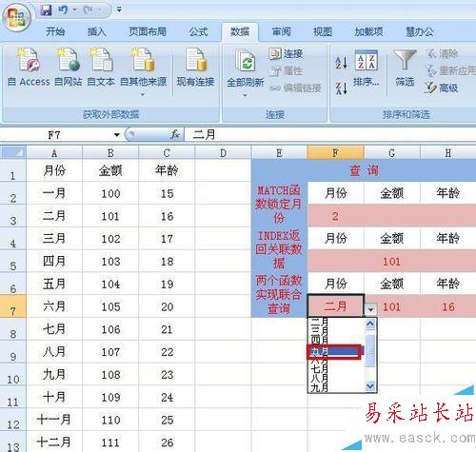The image size is (476, 452).
Task: Select all cells via corner button
Action: click(13, 152)
